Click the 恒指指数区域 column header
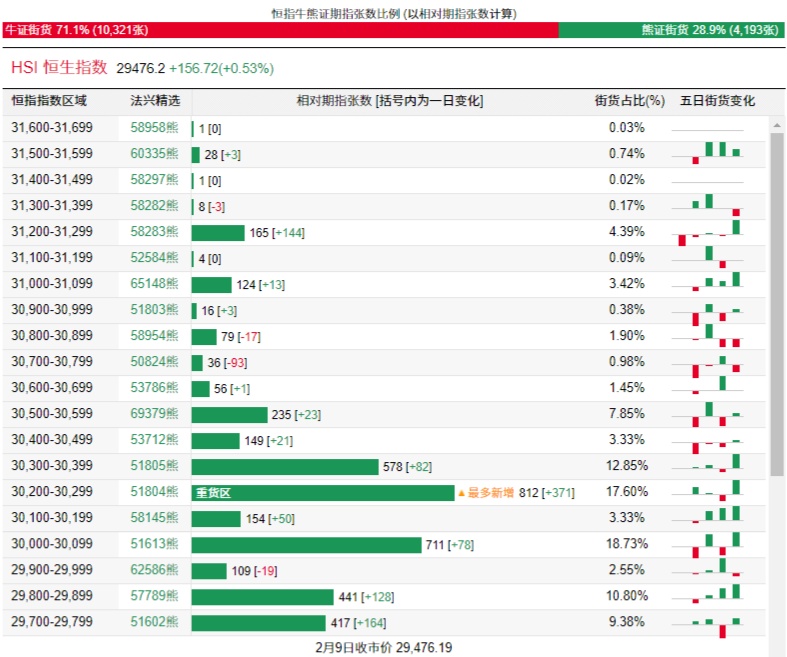This screenshot has height=657, width=787. click(x=49, y=101)
